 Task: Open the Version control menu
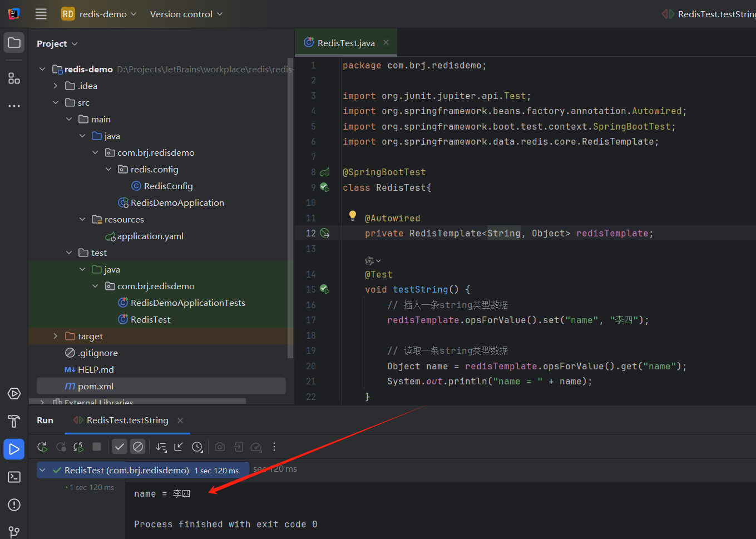[x=186, y=14]
